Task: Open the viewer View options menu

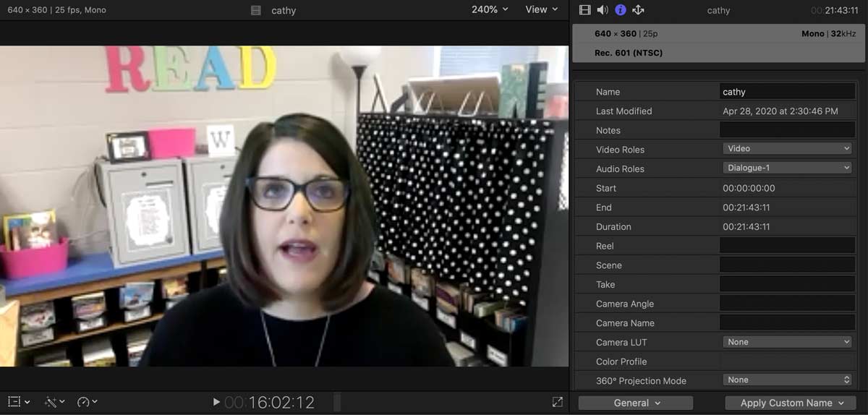Action: 542,9
